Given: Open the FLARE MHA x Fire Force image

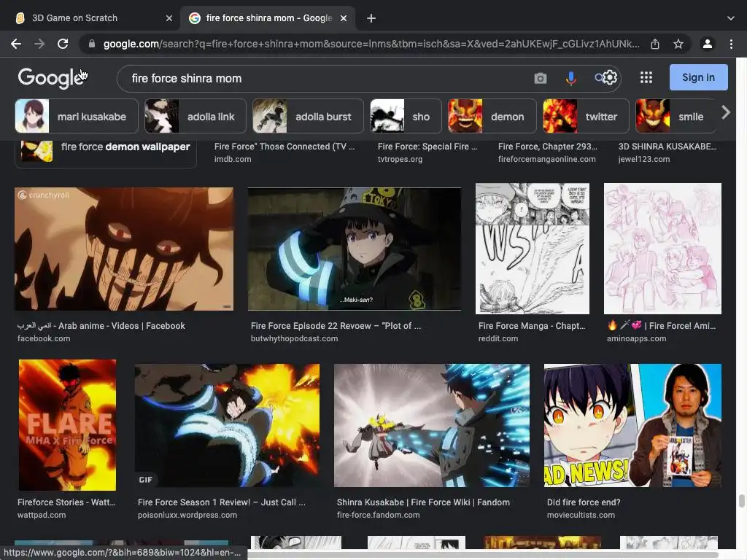Looking at the screenshot, I should coord(67,425).
